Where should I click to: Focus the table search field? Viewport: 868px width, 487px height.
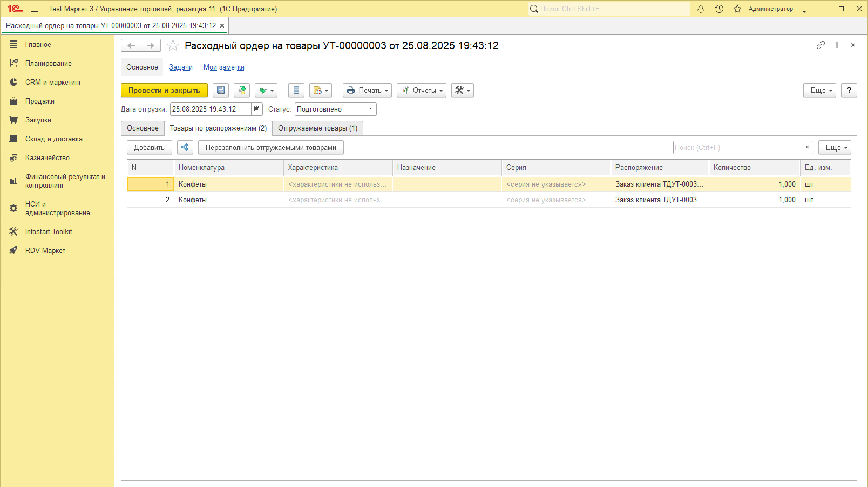click(x=737, y=147)
